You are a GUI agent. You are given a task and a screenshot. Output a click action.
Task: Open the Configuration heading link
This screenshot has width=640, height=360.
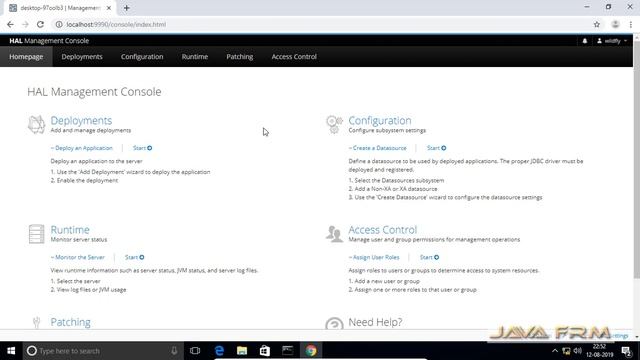click(380, 120)
